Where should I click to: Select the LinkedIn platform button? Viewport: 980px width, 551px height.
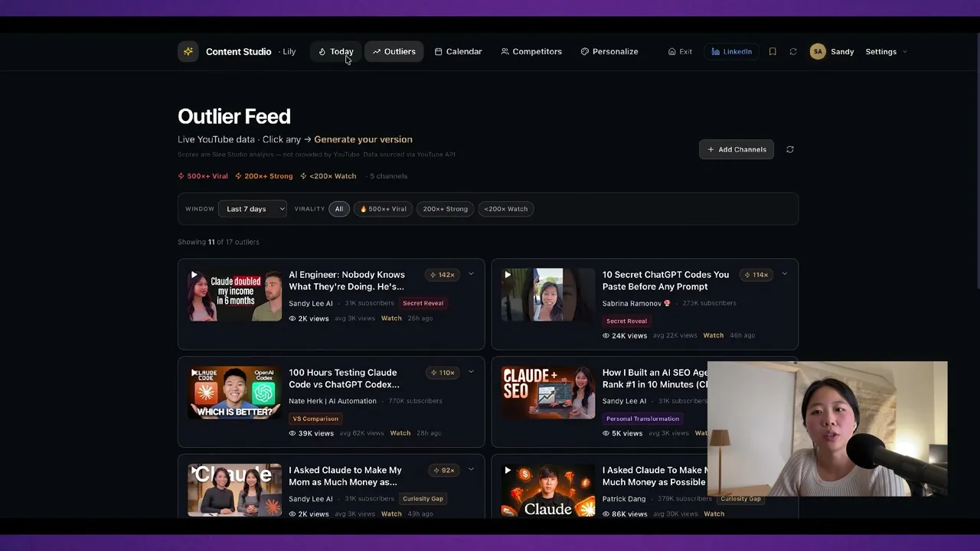coord(731,51)
